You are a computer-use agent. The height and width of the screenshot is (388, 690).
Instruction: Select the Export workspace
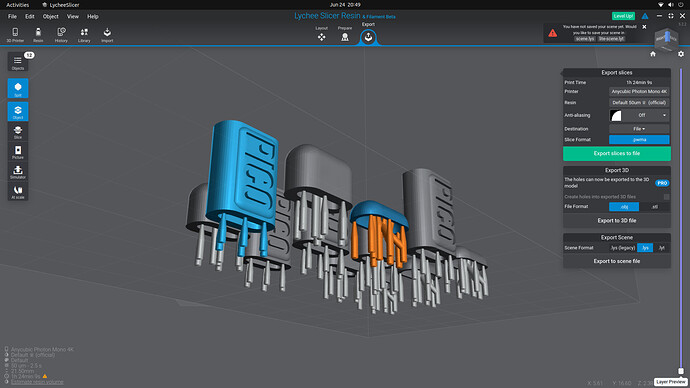click(368, 37)
